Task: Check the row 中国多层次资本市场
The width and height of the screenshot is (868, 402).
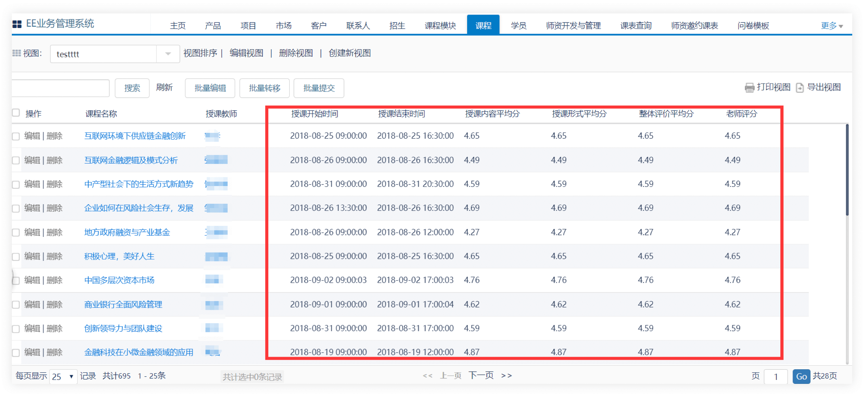Action: [16, 281]
